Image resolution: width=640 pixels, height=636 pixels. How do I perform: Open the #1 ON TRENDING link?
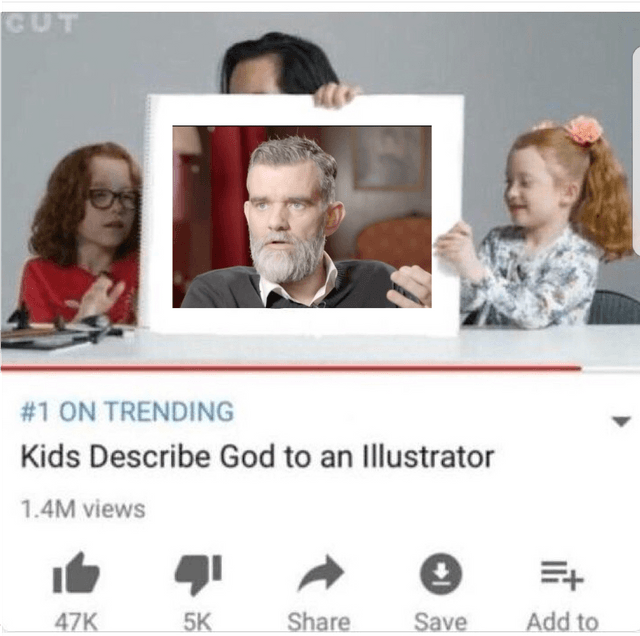tap(127, 411)
